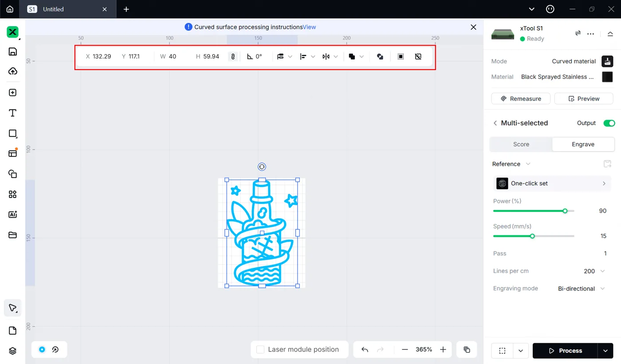Check the Laser module position checkbox

(261, 349)
